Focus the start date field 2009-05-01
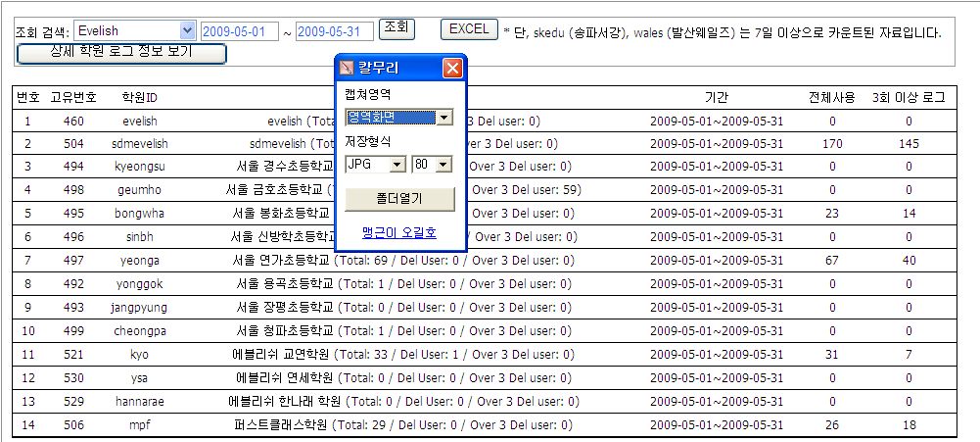980x442 pixels. [x=233, y=31]
